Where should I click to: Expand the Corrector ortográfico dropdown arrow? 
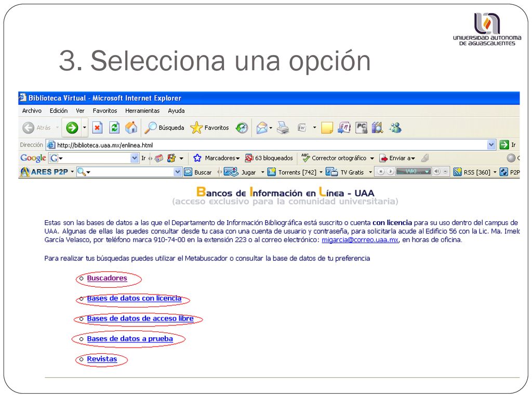(372, 158)
